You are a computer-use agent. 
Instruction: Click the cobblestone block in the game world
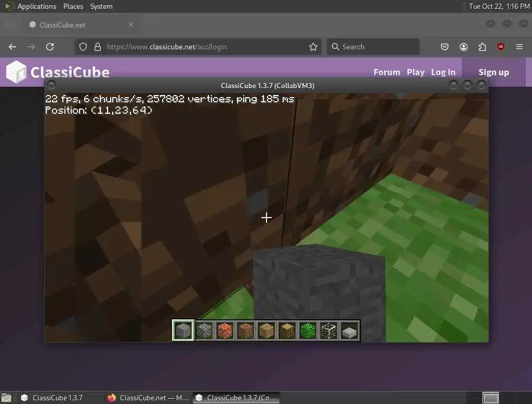coord(319,292)
